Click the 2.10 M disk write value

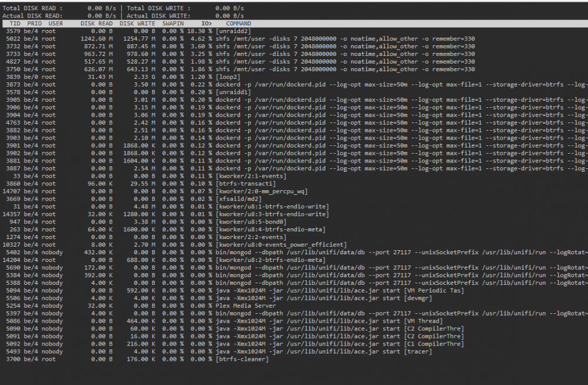tap(145, 138)
